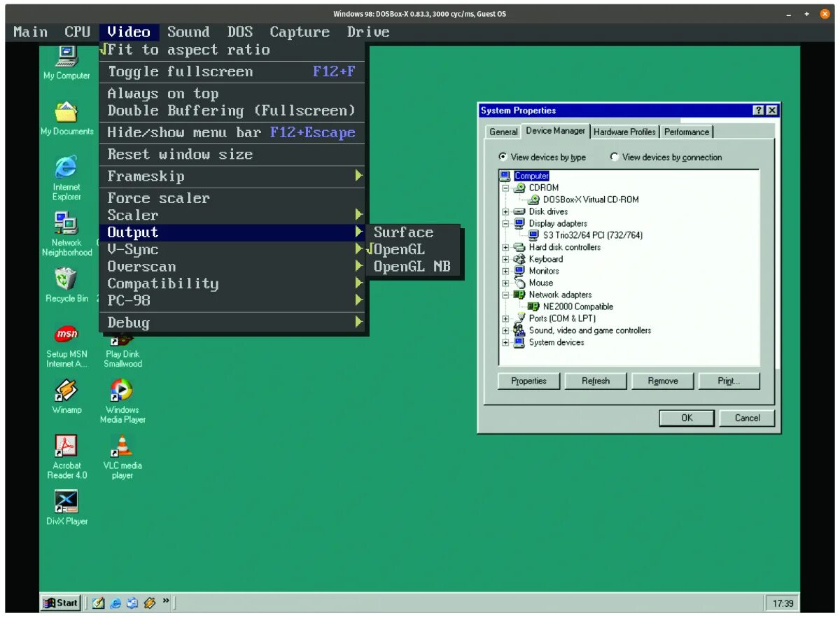Choose the Surface output mode

click(413, 232)
